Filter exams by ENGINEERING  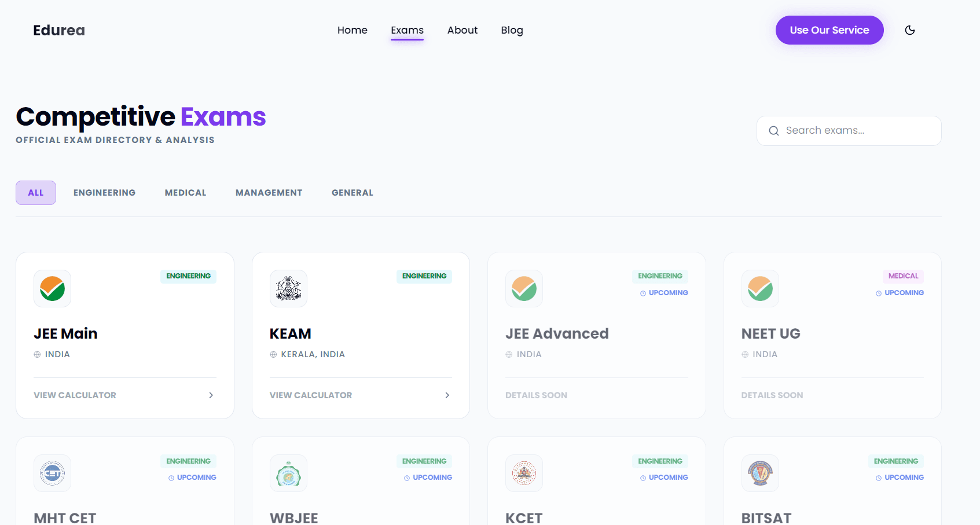104,193
